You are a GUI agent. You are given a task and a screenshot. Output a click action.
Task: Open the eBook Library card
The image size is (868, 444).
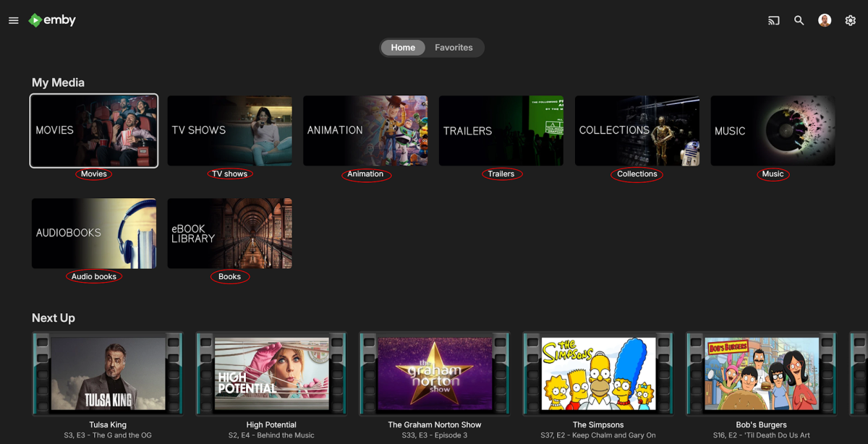click(230, 234)
